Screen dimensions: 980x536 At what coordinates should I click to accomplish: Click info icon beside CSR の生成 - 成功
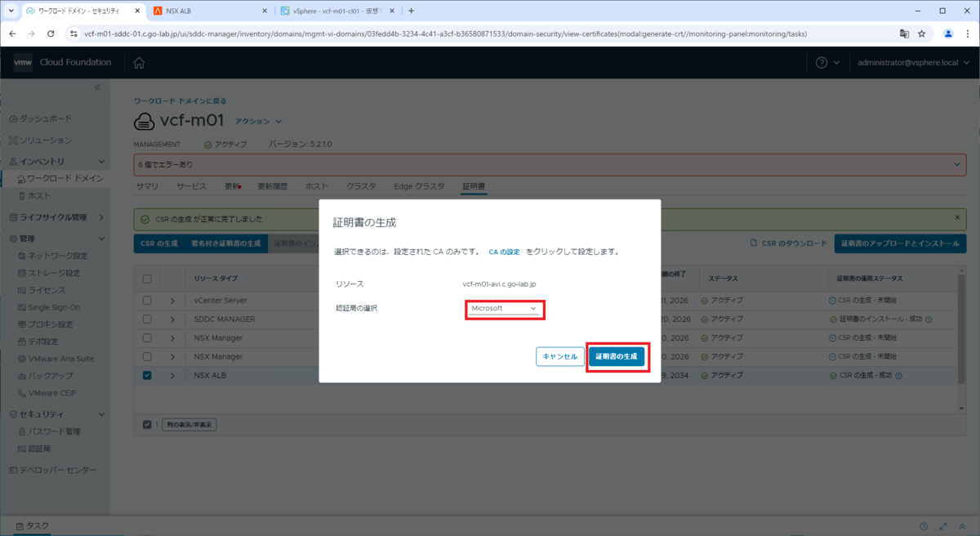pos(898,376)
